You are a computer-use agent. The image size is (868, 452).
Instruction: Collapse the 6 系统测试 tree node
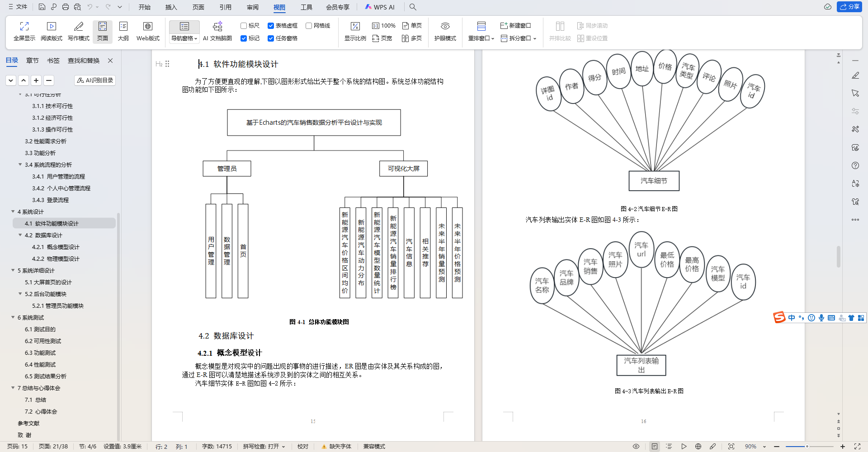13,317
